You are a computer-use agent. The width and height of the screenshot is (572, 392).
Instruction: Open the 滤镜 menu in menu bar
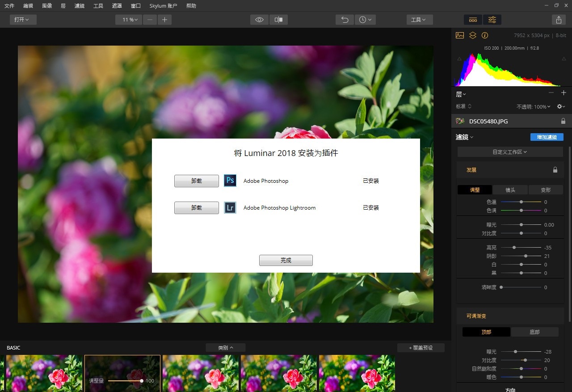click(x=80, y=6)
